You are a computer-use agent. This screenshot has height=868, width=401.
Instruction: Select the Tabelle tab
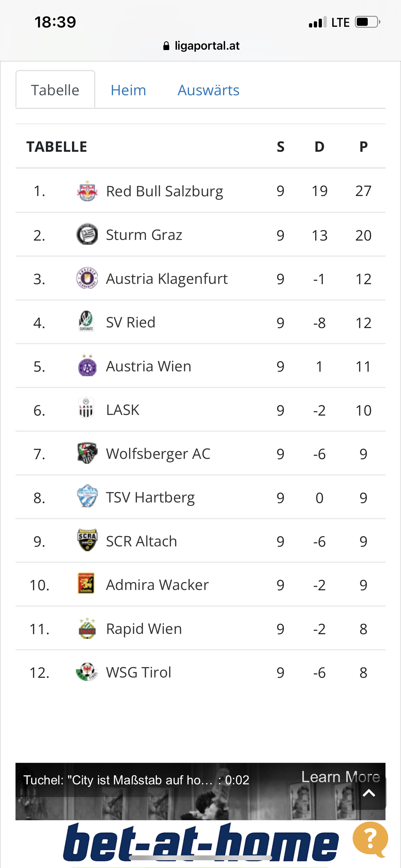coord(55,90)
